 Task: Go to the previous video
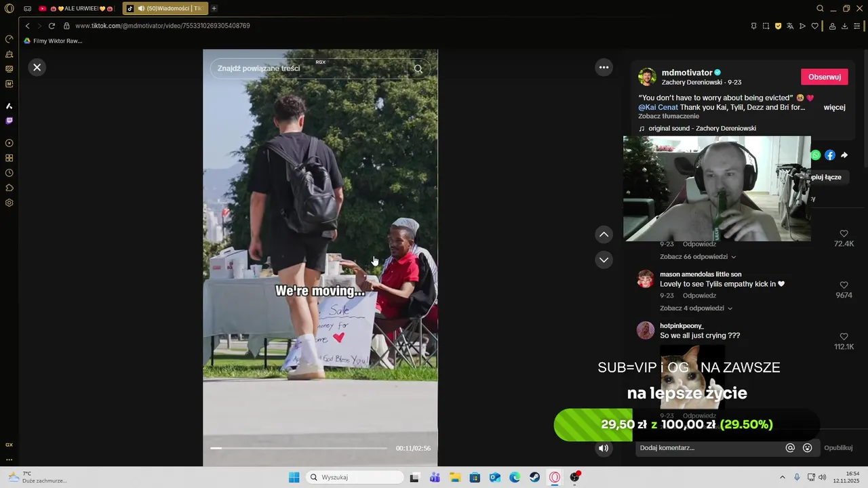[604, 235]
